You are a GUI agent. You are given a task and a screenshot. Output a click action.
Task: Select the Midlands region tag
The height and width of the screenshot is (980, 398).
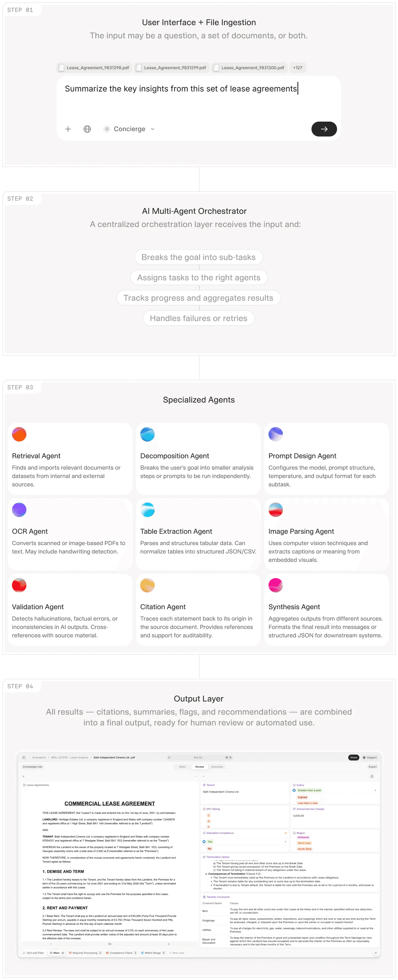click(303, 837)
